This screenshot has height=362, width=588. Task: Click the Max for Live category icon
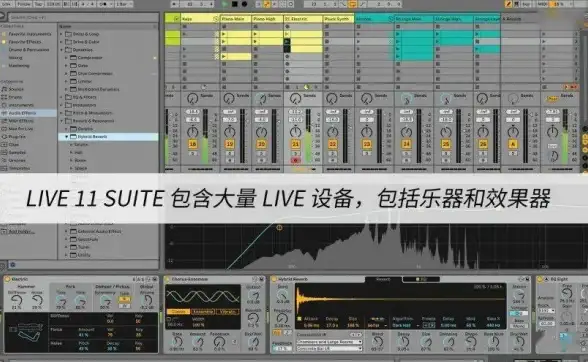click(x=4, y=129)
